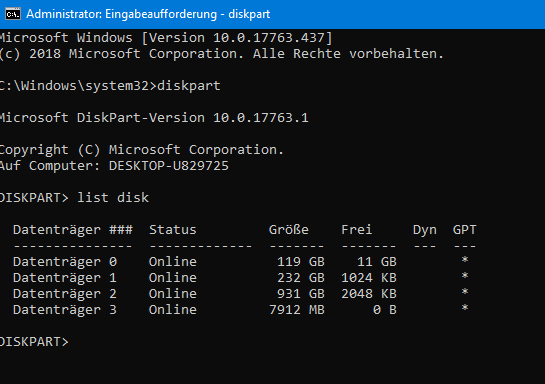545x384 pixels.
Task: Click the Microsoft Corporation copyright line
Action: coord(222,54)
